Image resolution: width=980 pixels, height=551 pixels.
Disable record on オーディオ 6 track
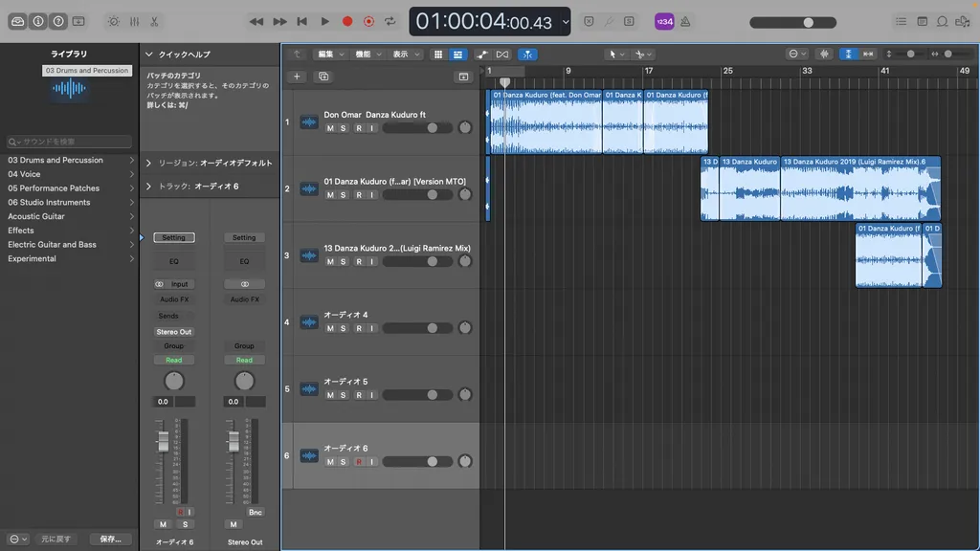[x=359, y=462]
